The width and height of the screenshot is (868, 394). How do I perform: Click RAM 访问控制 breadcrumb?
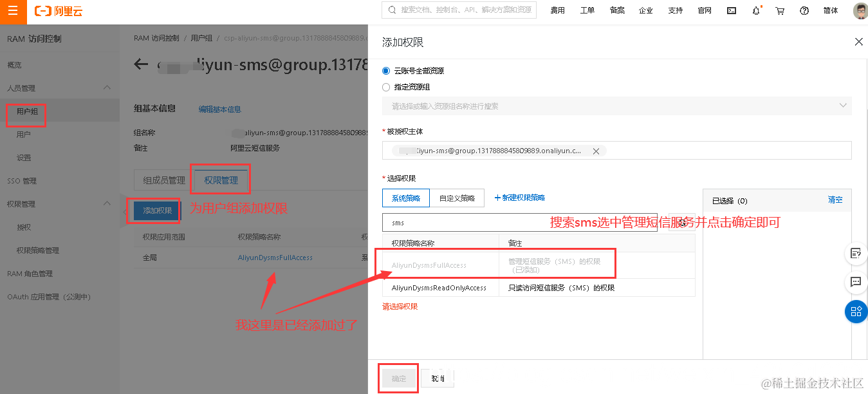point(156,38)
